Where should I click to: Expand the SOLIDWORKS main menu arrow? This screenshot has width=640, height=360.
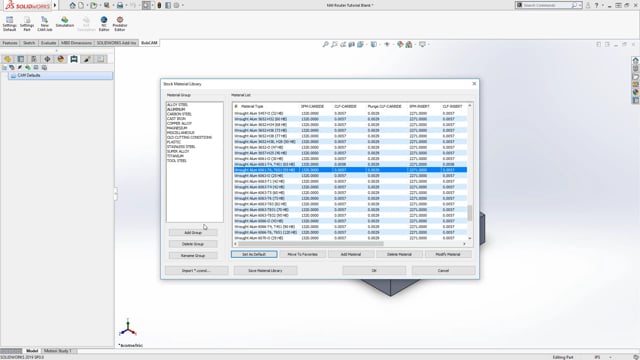coord(55,5)
